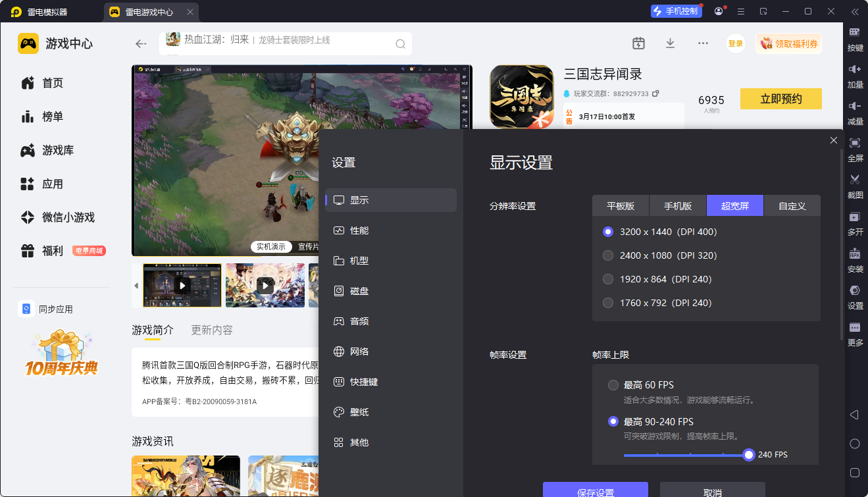
Task: Show 更多 tools in the right sidebar
Action: (x=855, y=334)
